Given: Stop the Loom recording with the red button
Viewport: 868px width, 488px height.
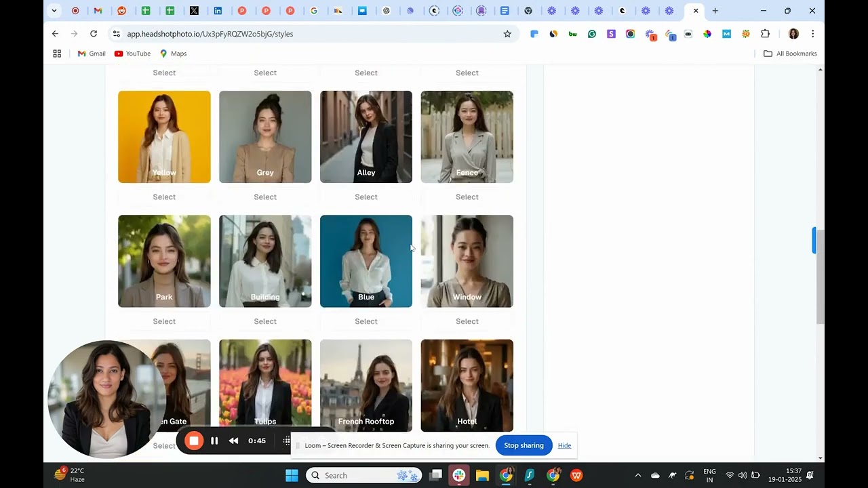Looking at the screenshot, I should pyautogui.click(x=193, y=441).
